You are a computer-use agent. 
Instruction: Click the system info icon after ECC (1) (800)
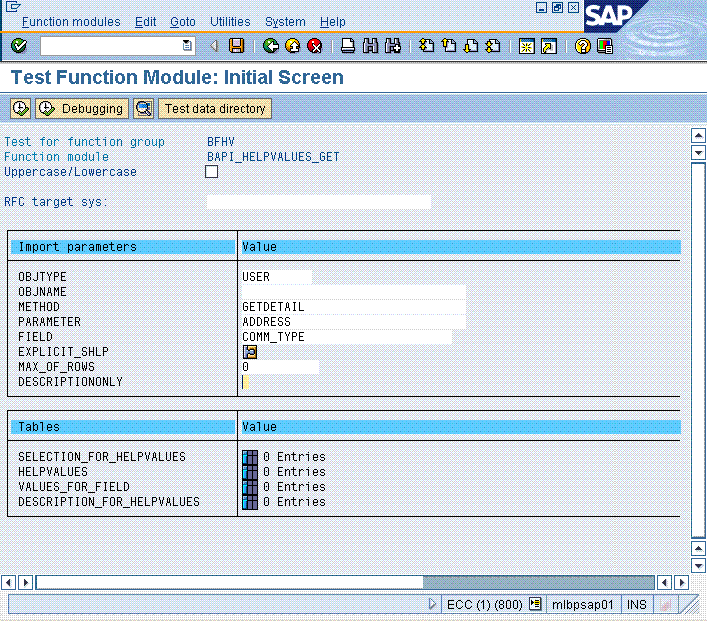[535, 604]
